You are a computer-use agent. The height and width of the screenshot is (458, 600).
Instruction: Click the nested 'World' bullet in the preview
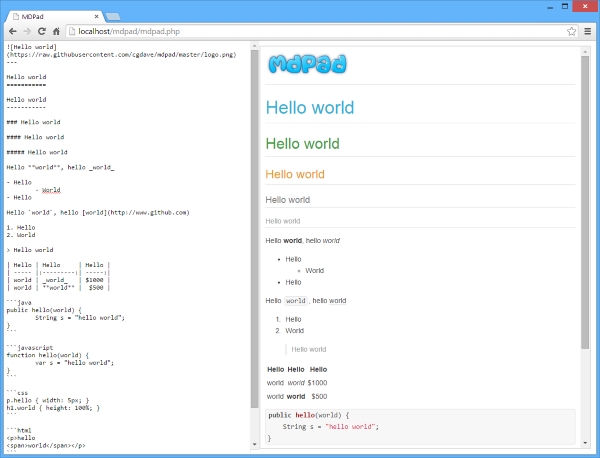(315, 271)
